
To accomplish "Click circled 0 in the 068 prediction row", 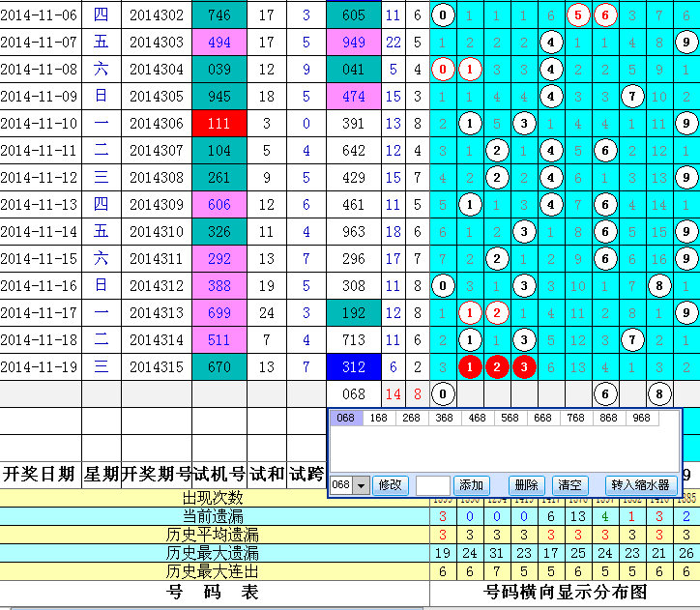I will pyautogui.click(x=443, y=393).
